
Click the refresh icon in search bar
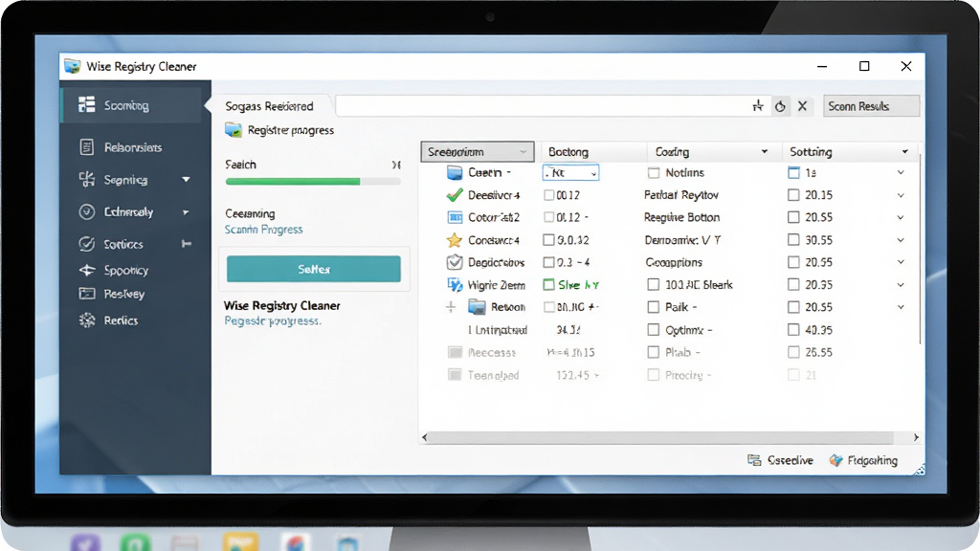pyautogui.click(x=780, y=106)
